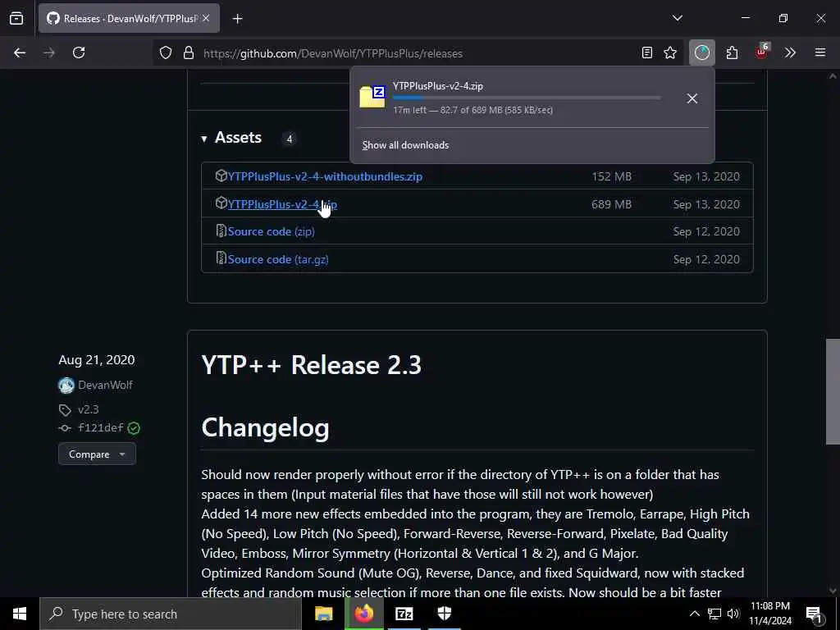Toggle reader view icon
The image size is (840, 630).
tap(647, 52)
